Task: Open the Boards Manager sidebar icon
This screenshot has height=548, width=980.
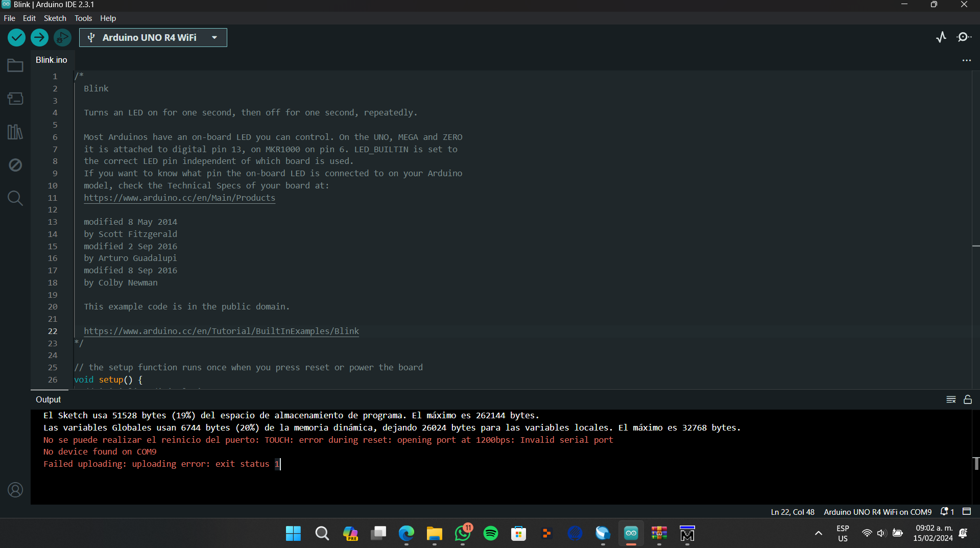Action: 15,99
